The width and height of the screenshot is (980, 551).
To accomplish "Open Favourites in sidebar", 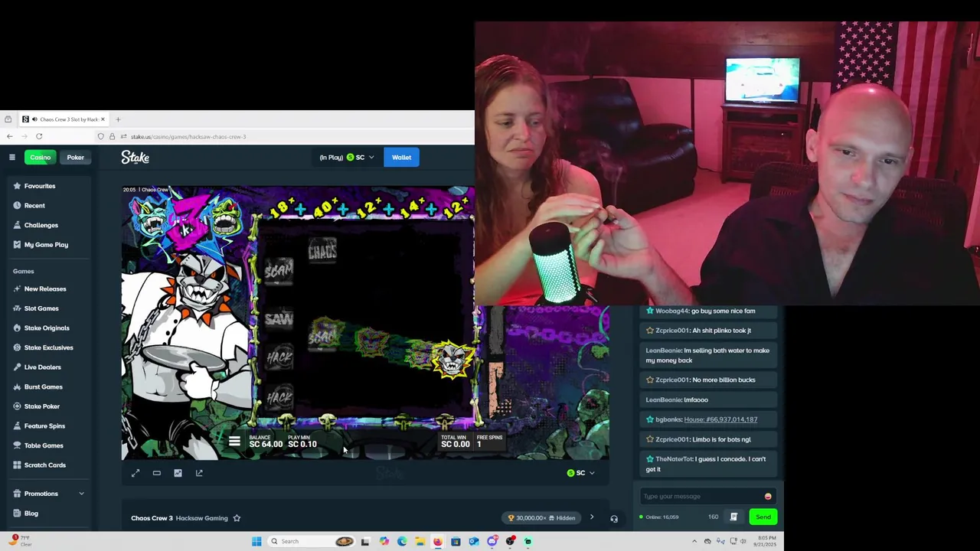I will [40, 186].
